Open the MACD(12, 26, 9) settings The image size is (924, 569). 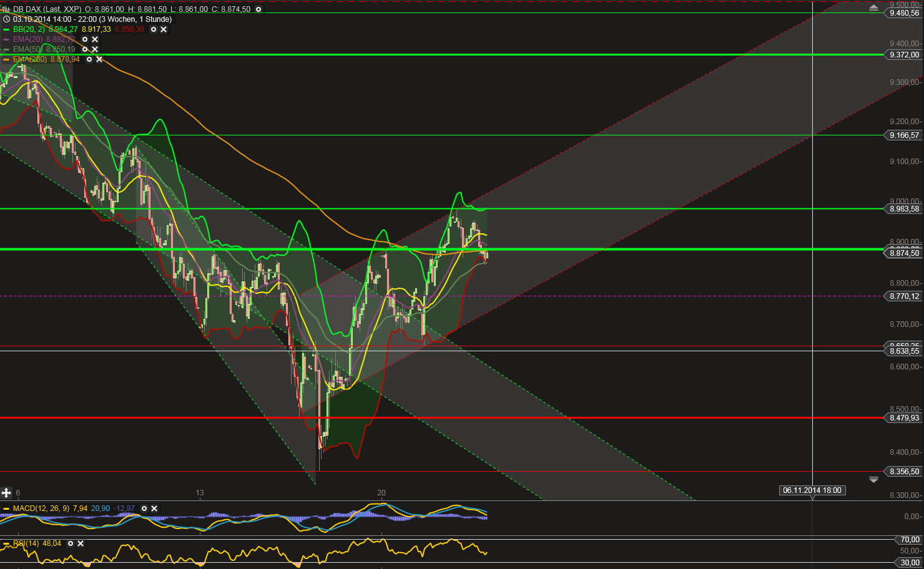(x=144, y=508)
